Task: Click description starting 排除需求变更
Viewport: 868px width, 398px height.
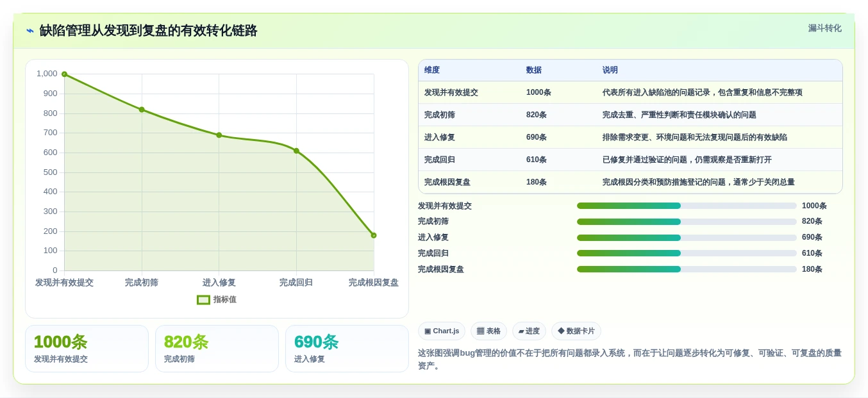Action: pyautogui.click(x=695, y=137)
